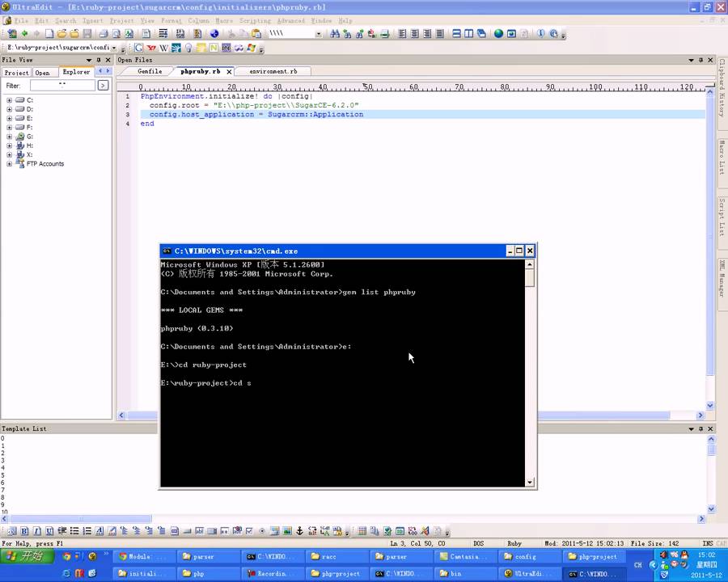Insert HTML checkbox element icon
This screenshot has height=582, width=728.
[x=250, y=531]
